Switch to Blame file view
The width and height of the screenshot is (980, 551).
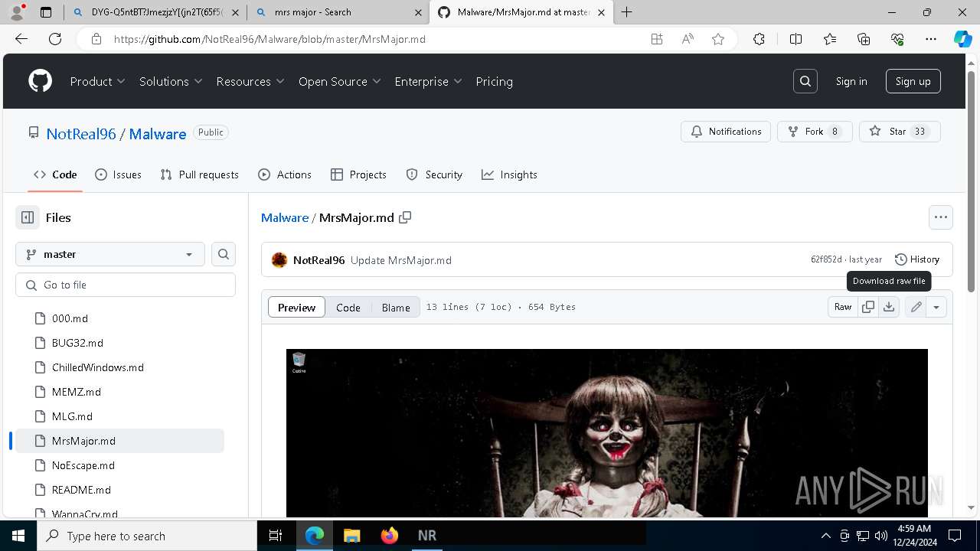396,307
